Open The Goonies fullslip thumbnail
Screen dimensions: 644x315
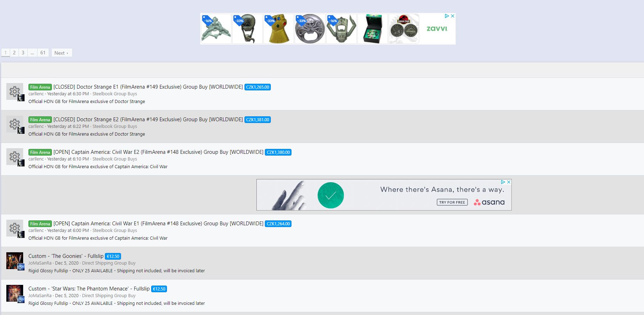15,261
